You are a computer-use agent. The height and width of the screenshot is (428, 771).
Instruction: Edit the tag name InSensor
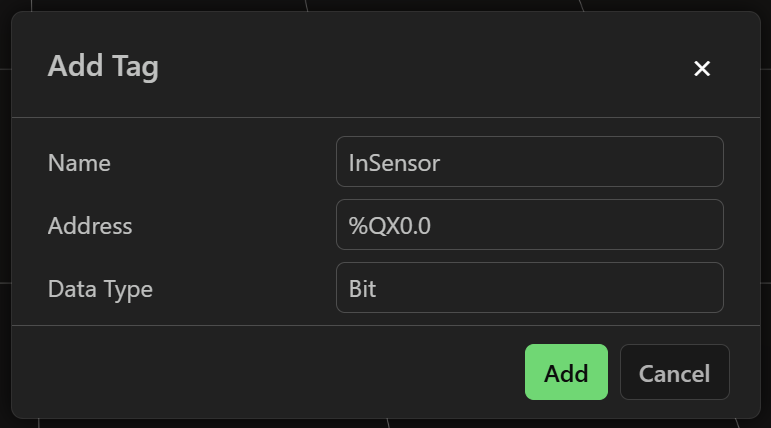pos(529,162)
